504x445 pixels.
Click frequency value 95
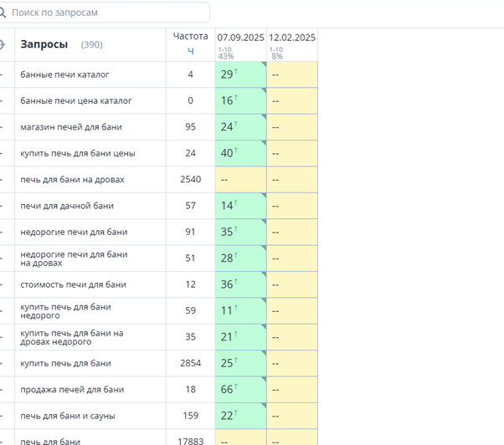click(190, 127)
